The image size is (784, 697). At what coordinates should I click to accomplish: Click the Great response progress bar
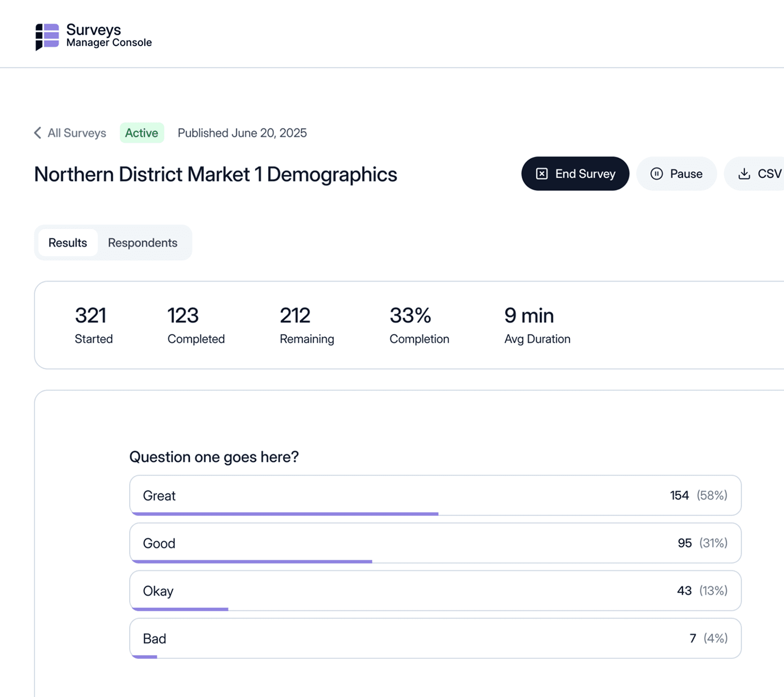point(285,514)
